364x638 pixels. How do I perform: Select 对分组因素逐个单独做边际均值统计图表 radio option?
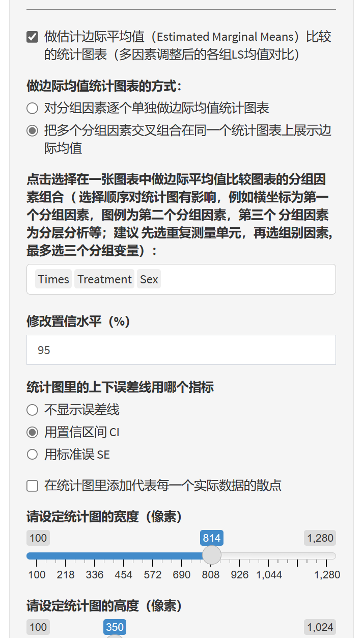pos(33,108)
